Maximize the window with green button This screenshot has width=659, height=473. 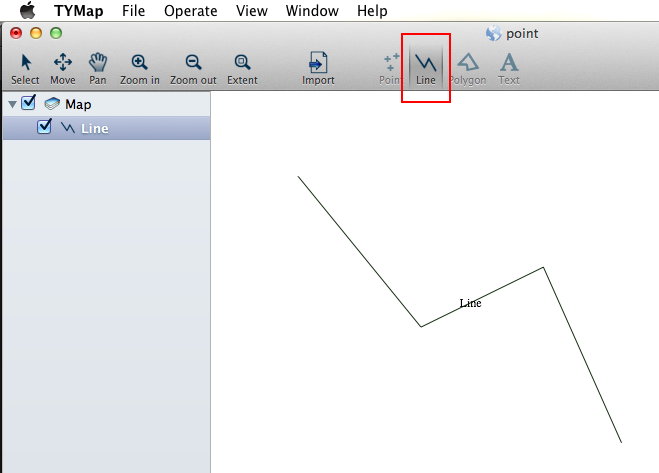tap(56, 33)
